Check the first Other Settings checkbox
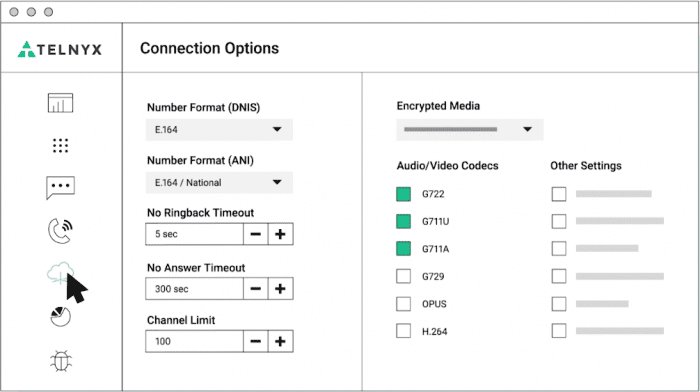 [x=559, y=194]
